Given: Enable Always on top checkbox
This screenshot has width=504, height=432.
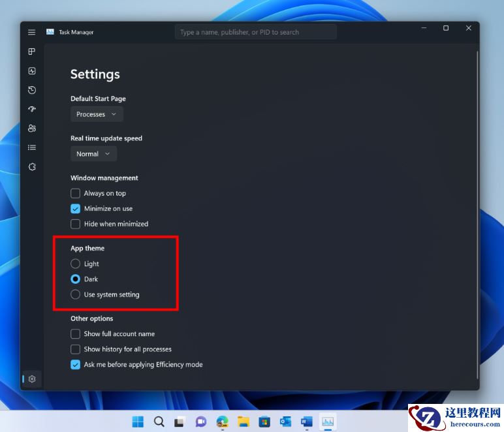Looking at the screenshot, I should click(x=75, y=193).
